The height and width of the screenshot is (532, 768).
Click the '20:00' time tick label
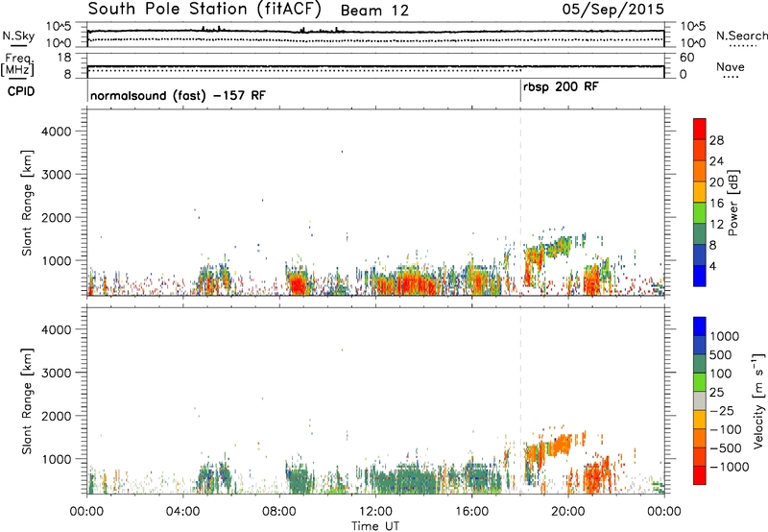(x=568, y=512)
